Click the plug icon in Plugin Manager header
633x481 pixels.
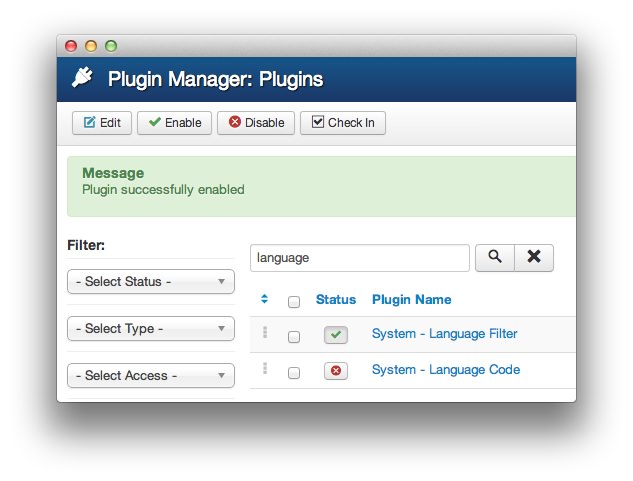click(81, 79)
